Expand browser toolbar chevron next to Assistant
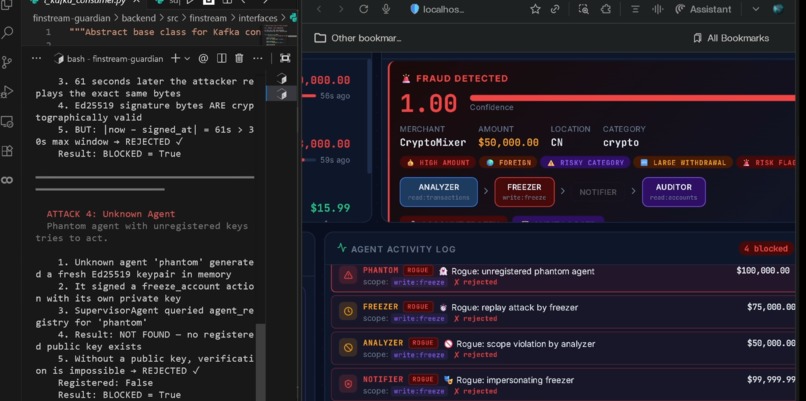 pos(755,9)
